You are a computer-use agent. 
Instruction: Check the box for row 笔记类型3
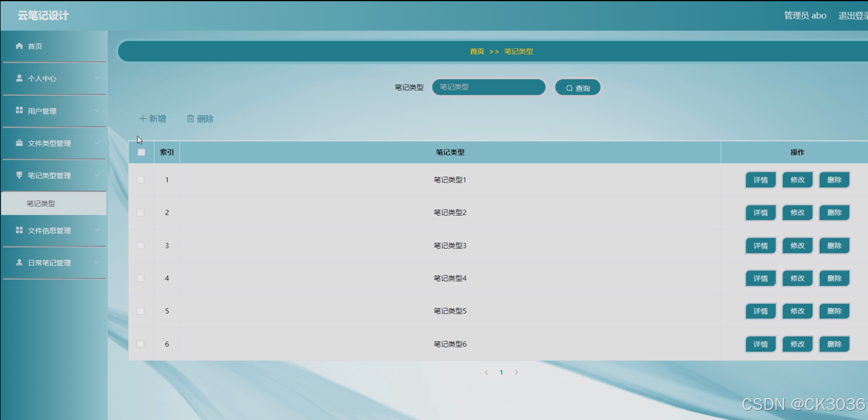(x=140, y=245)
